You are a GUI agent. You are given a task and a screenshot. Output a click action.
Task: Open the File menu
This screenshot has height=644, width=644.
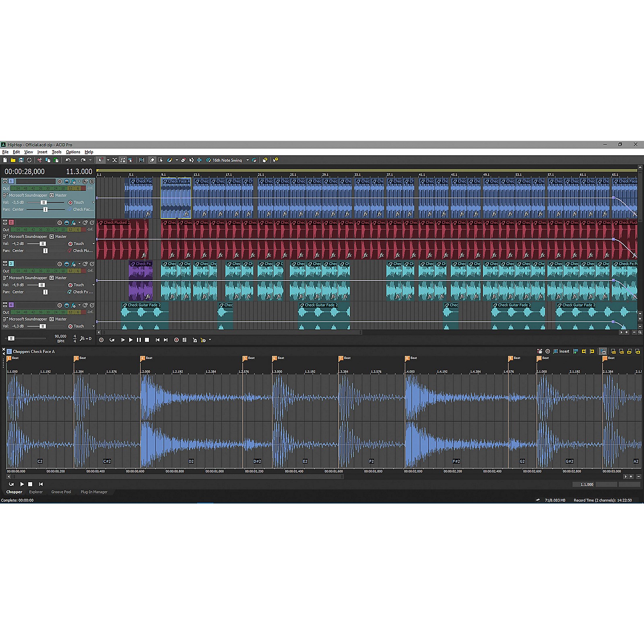pyautogui.click(x=5, y=152)
